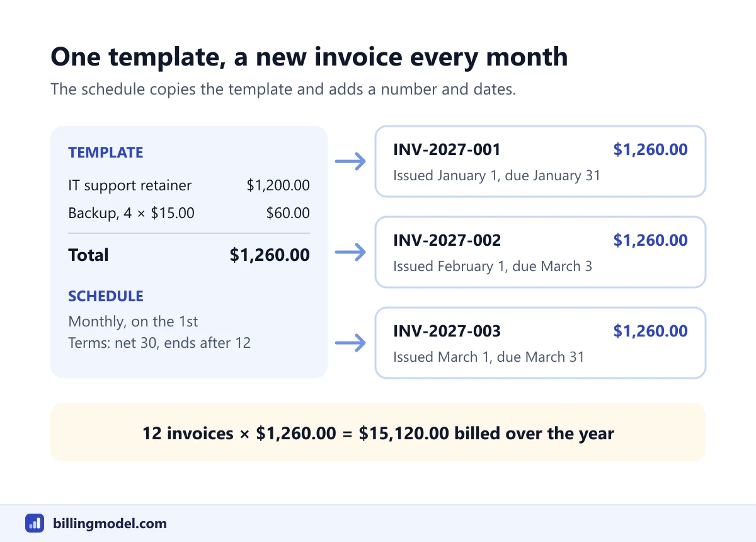Click 'Monthly, on the 1st' schedule text
Screen dimensions: 756x542
tap(133, 321)
